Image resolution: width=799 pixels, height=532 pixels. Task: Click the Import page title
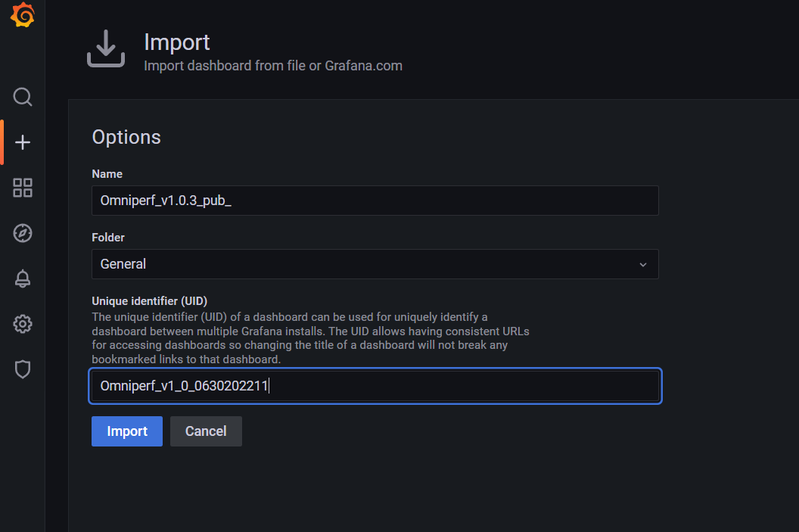(x=176, y=42)
